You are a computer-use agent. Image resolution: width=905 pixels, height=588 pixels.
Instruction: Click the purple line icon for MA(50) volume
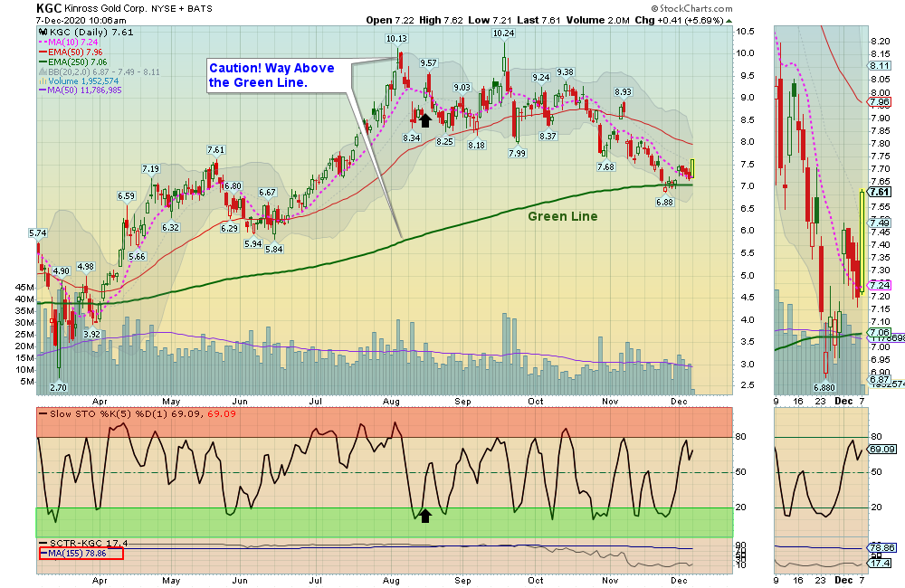pos(43,90)
